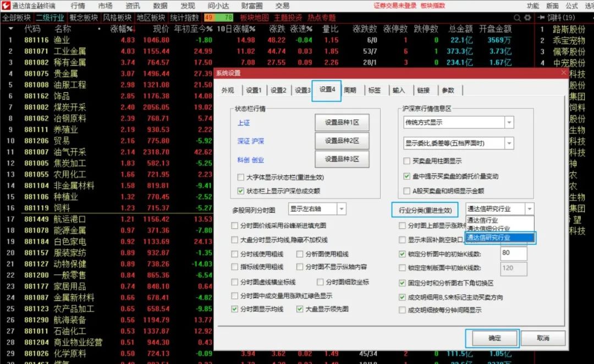Open the 问小达 menu
Viewport: 594px width, 364px height.
click(x=218, y=5)
